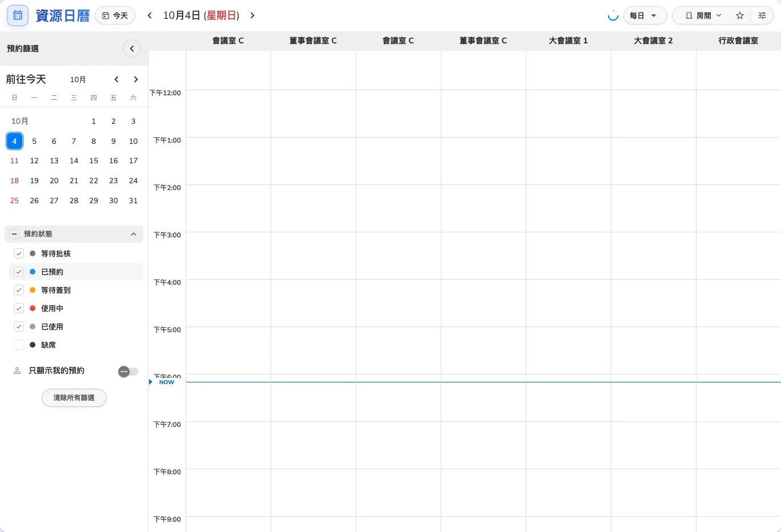Click the 10月4日 (星期日) date title
This screenshot has height=532, width=781.
click(x=201, y=15)
